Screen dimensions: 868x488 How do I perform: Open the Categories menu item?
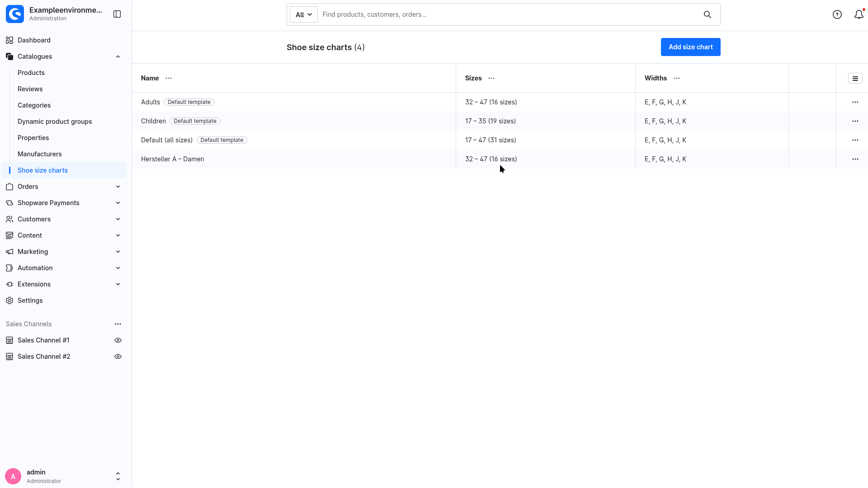pyautogui.click(x=34, y=105)
